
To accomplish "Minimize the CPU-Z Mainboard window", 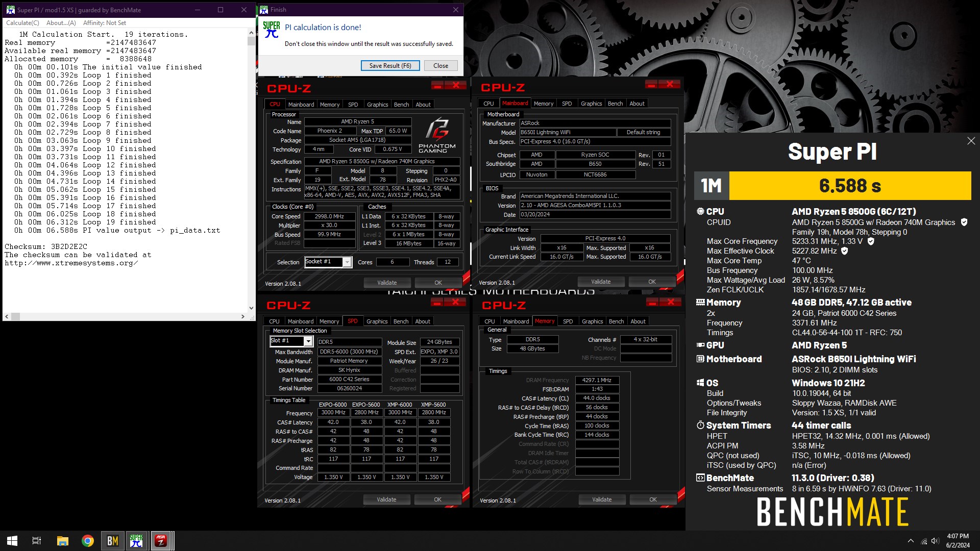I will click(x=651, y=84).
